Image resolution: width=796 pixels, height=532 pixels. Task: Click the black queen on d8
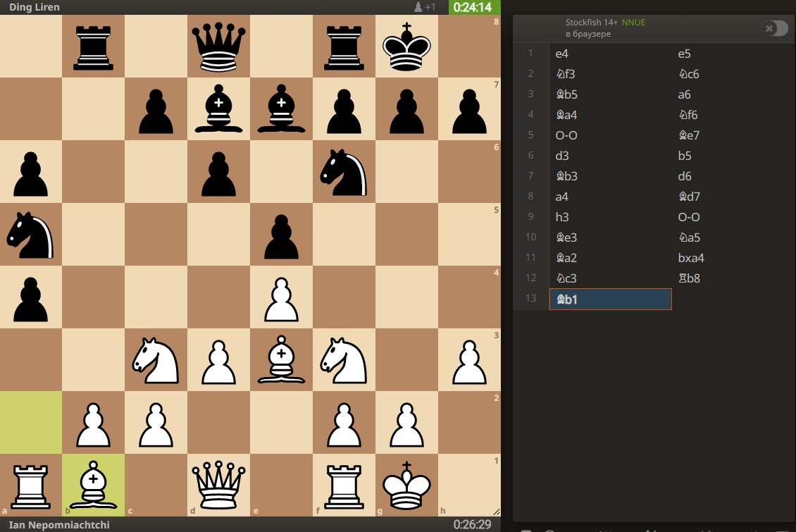click(218, 47)
